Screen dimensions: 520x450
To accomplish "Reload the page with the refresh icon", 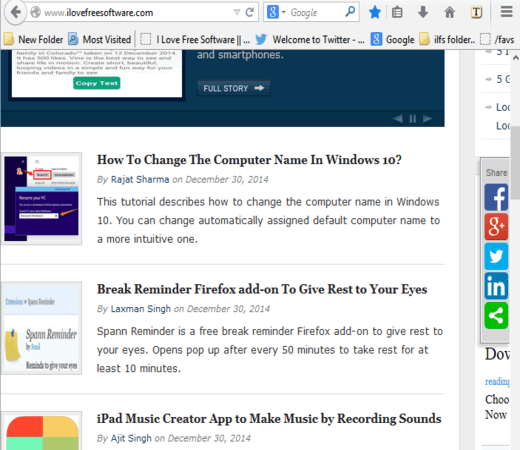I will 250,12.
